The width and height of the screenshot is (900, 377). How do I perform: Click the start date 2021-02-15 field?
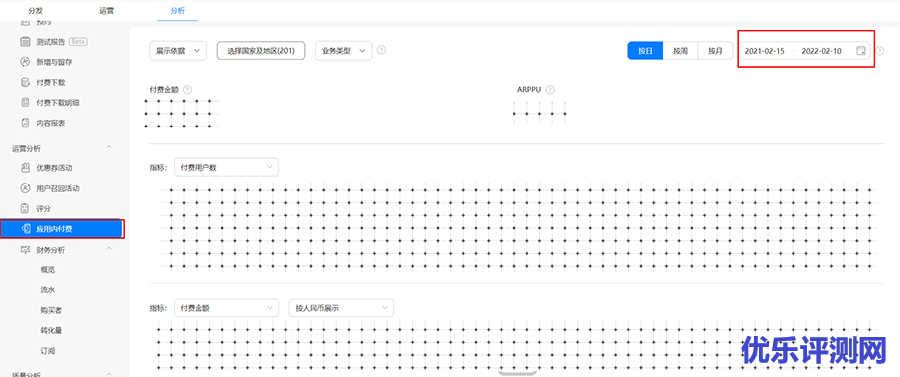click(765, 51)
